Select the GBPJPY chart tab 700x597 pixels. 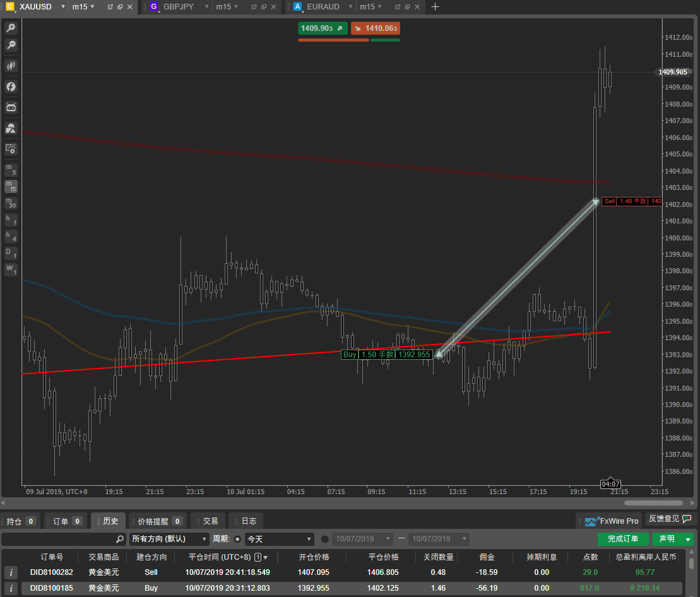point(178,7)
